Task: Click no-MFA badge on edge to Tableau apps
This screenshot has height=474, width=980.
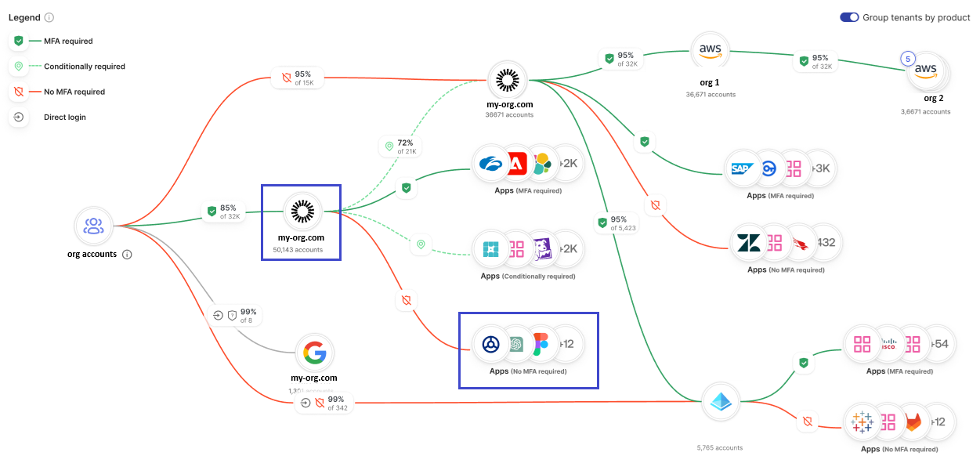Action: tap(806, 422)
